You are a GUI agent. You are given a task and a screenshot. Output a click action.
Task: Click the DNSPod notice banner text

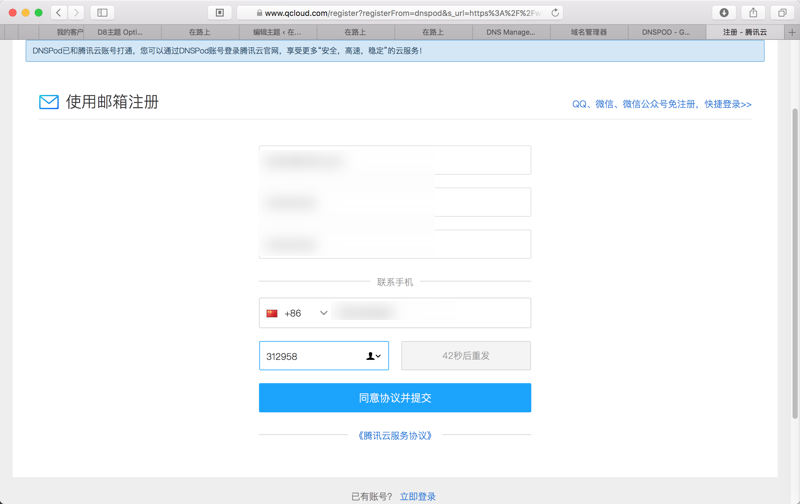point(227,51)
